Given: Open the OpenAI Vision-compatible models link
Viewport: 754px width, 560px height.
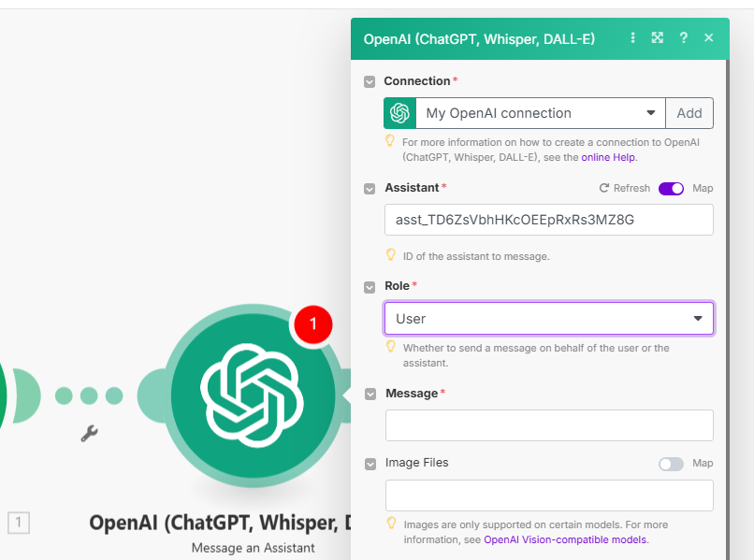Looking at the screenshot, I should click(x=565, y=539).
